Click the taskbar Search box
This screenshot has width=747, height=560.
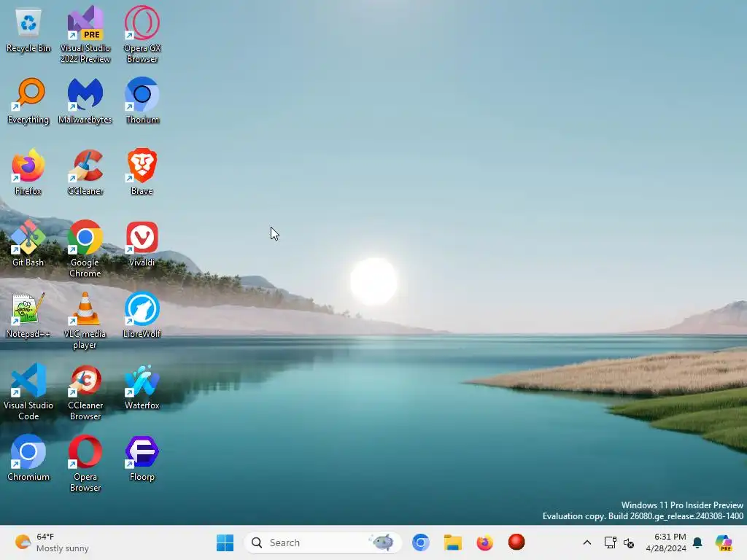pos(323,542)
